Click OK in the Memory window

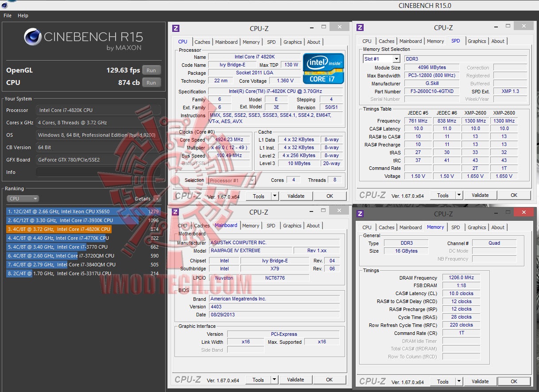514,381
